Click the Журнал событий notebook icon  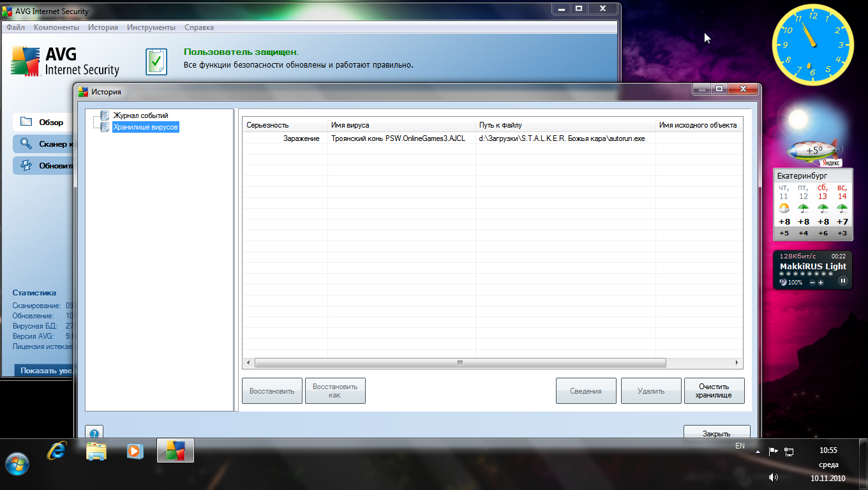105,115
